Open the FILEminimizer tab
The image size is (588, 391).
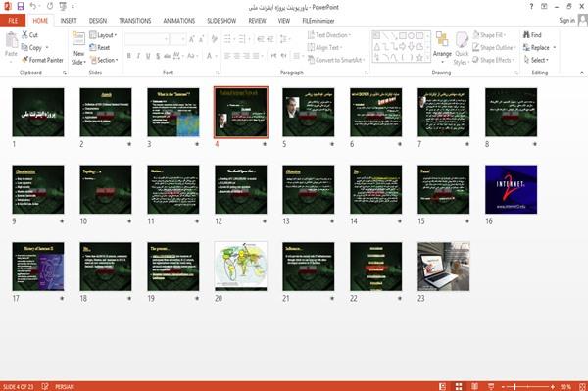(318, 21)
